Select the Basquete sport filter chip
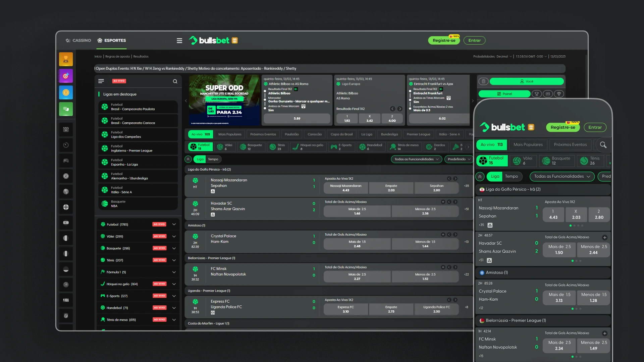Viewport: 644px width, 362px height. click(x=251, y=147)
